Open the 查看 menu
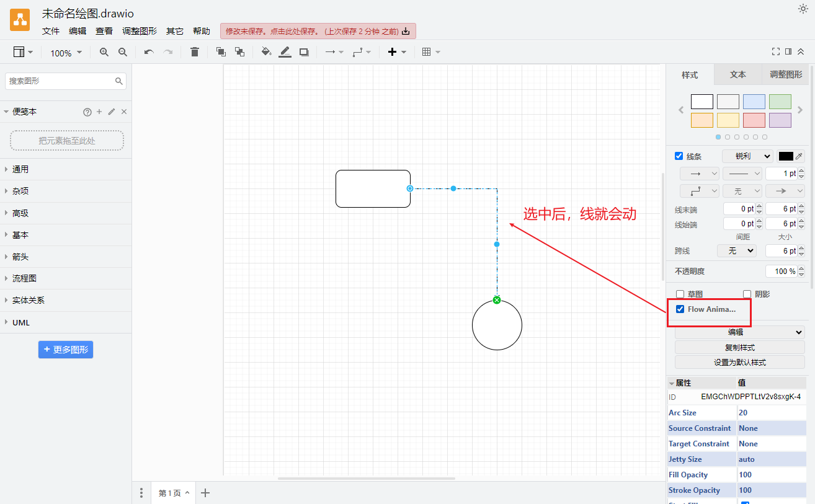 click(x=104, y=31)
